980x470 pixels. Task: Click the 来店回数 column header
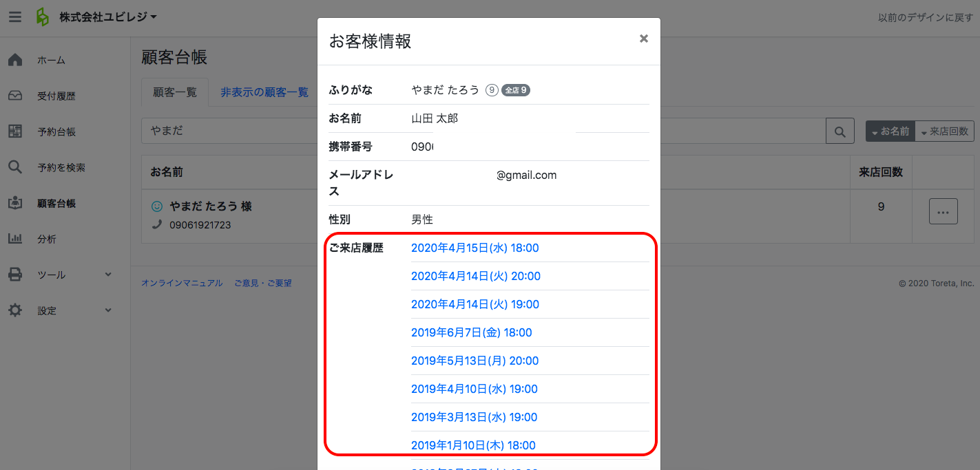click(881, 172)
